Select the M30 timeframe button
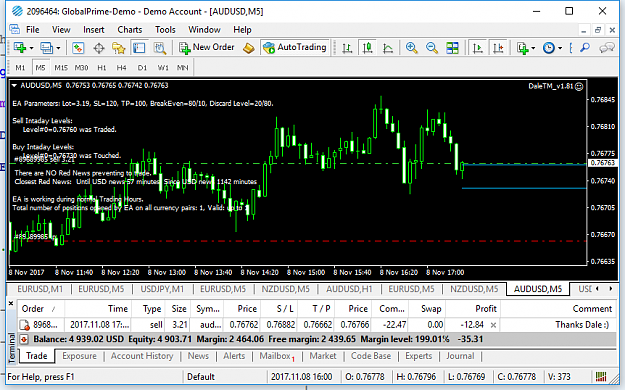Image resolution: width=625 pixels, height=390 pixels. click(x=81, y=68)
